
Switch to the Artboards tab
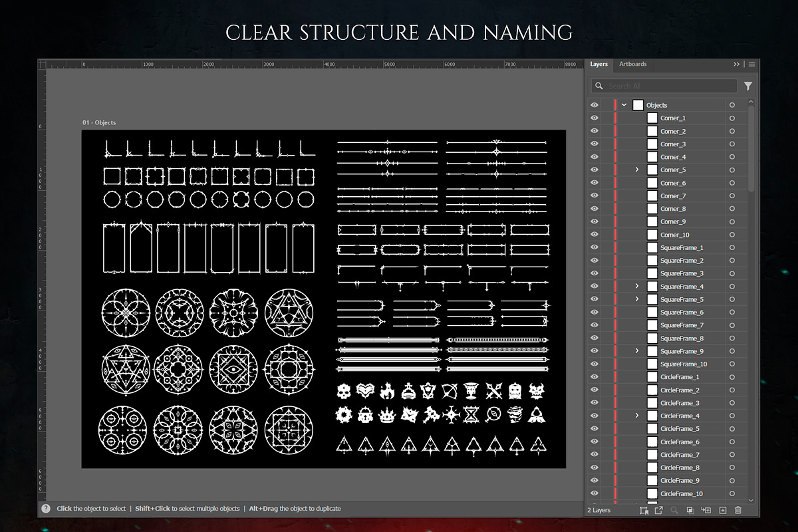coord(632,65)
